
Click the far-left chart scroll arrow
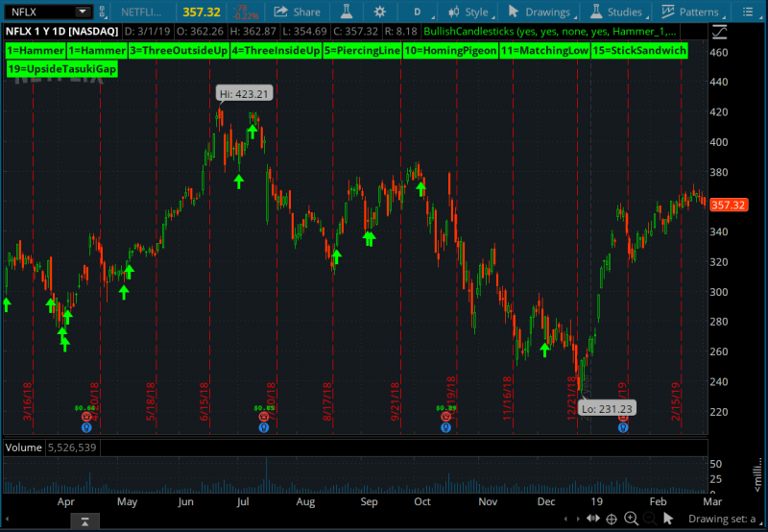click(x=7, y=519)
